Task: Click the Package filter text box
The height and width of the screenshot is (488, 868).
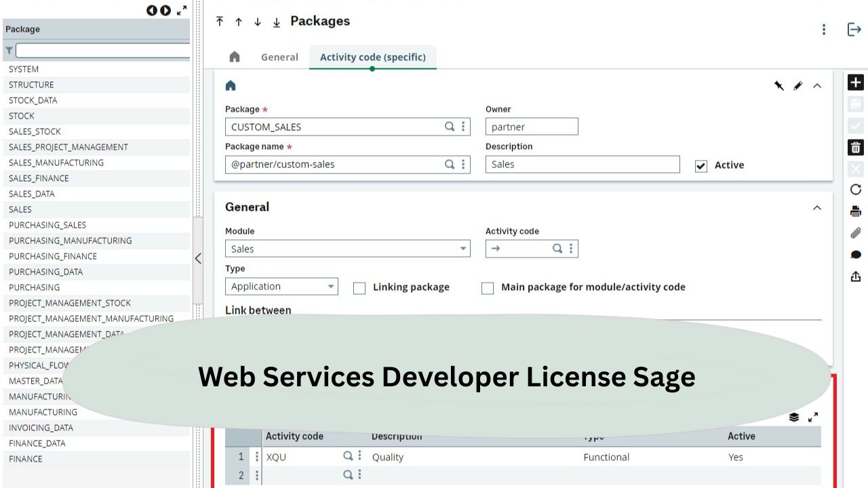Action: 103,51
